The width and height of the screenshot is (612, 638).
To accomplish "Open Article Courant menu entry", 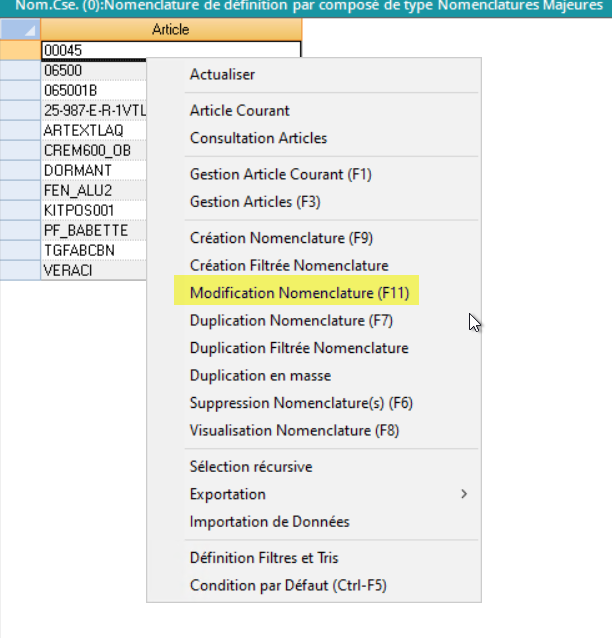I will (239, 111).
